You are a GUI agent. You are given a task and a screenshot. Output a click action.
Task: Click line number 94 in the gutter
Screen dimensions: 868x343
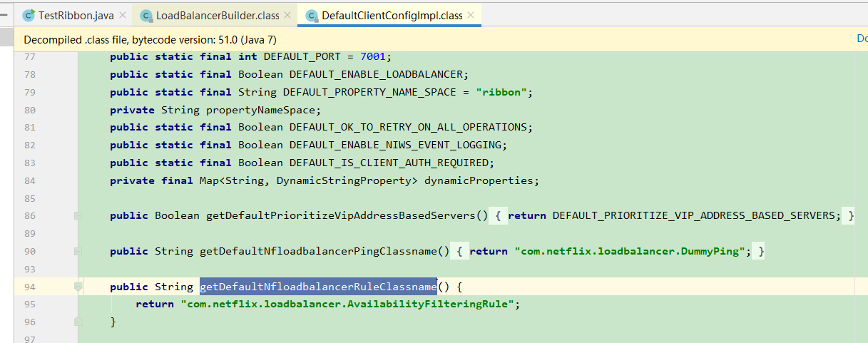29,287
